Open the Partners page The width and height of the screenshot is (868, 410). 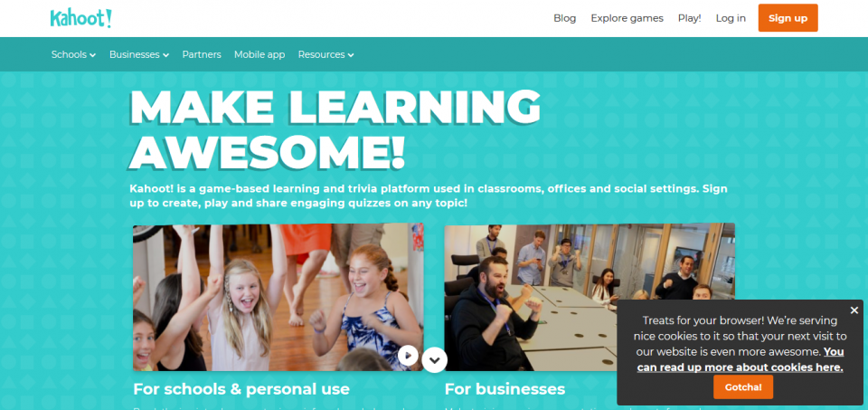(x=202, y=54)
